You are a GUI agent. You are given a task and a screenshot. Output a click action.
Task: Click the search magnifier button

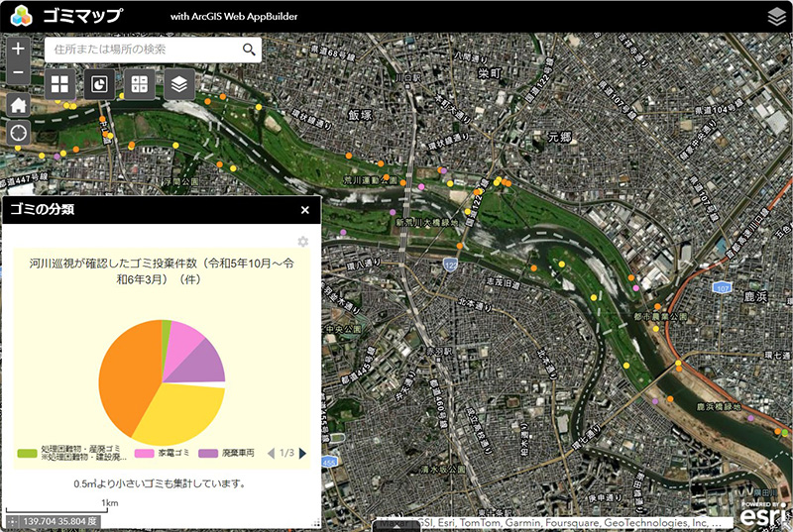(x=249, y=50)
